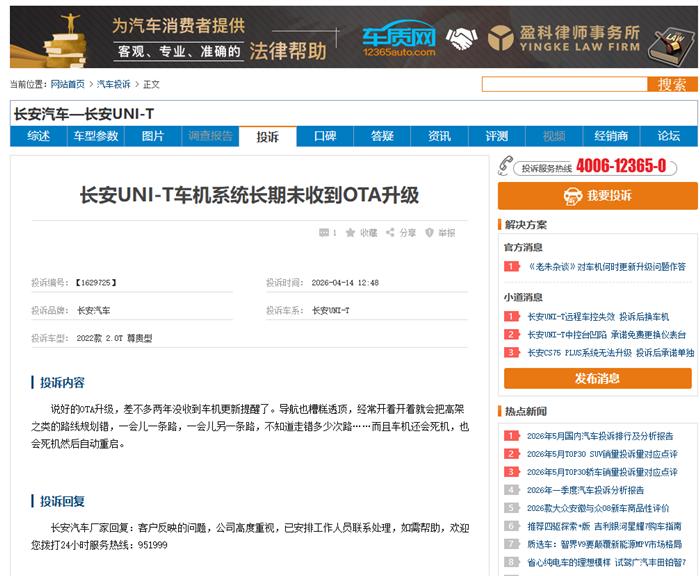Image resolution: width=700 pixels, height=576 pixels.
Task: Open the 综述 tab
Action: pyautogui.click(x=38, y=136)
